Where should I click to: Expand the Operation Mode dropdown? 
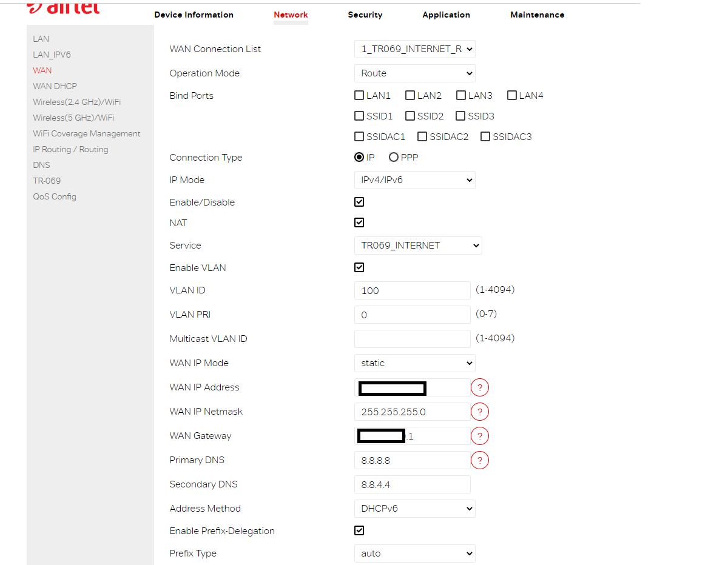pos(414,73)
